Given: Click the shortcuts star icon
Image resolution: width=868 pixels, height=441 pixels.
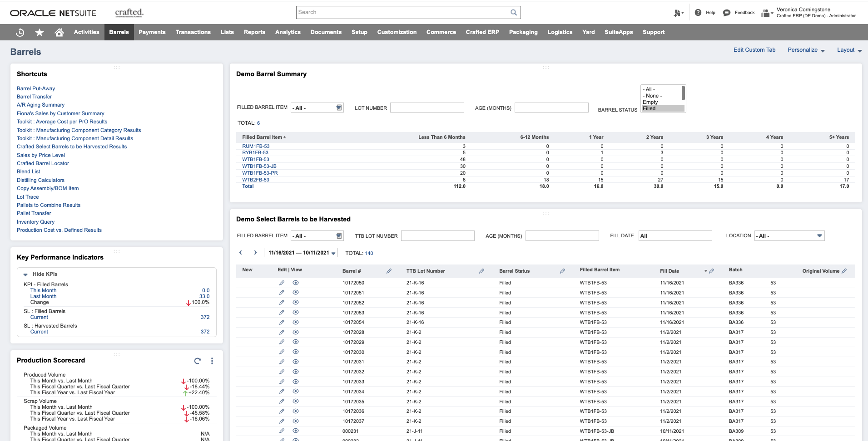Looking at the screenshot, I should (39, 32).
